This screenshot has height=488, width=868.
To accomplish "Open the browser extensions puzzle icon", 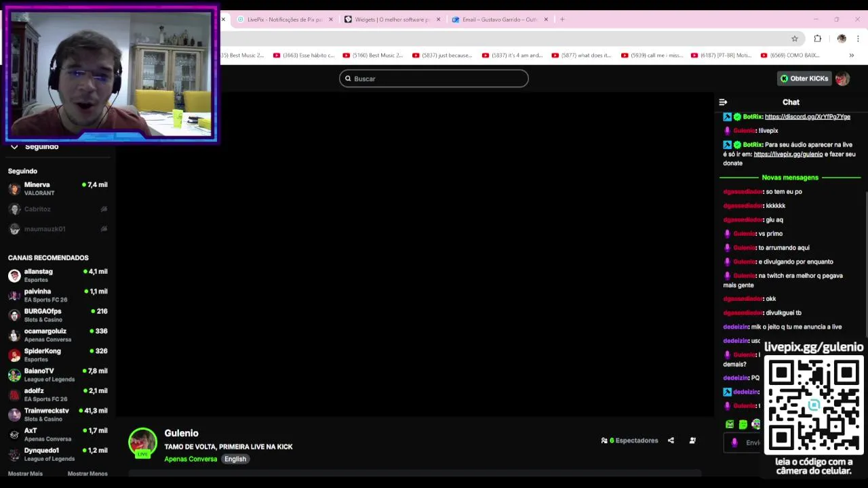I will pos(818,39).
